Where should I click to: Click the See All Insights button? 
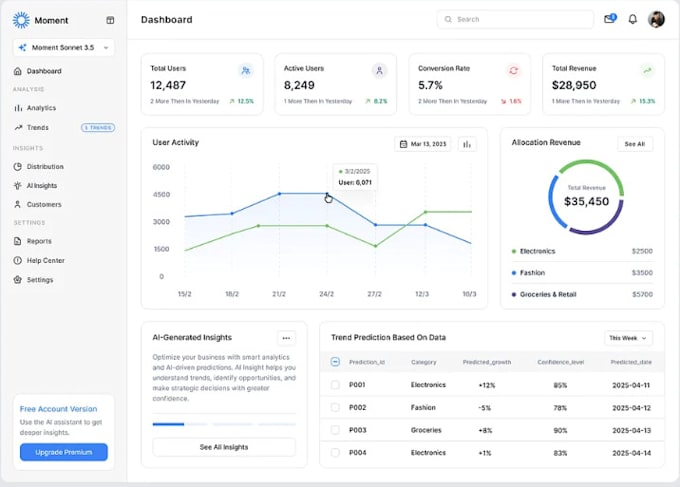(223, 447)
